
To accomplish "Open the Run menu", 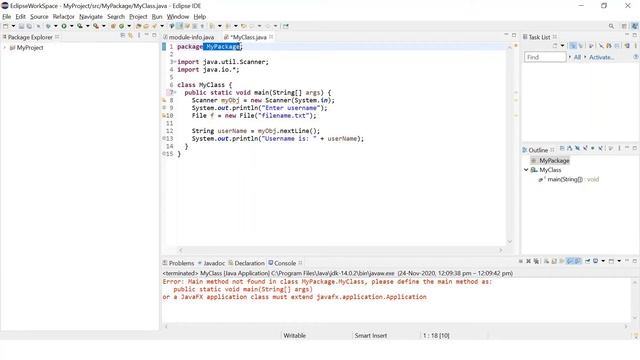I will click(x=157, y=17).
